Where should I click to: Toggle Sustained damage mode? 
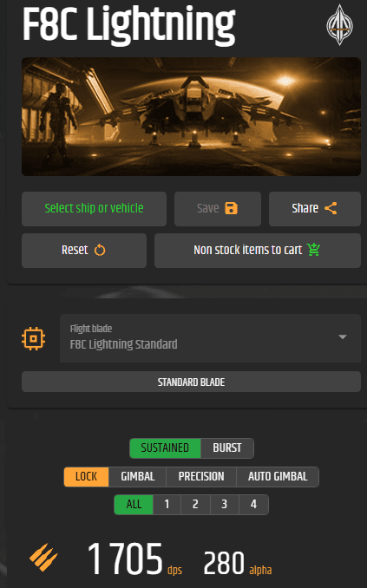point(165,448)
